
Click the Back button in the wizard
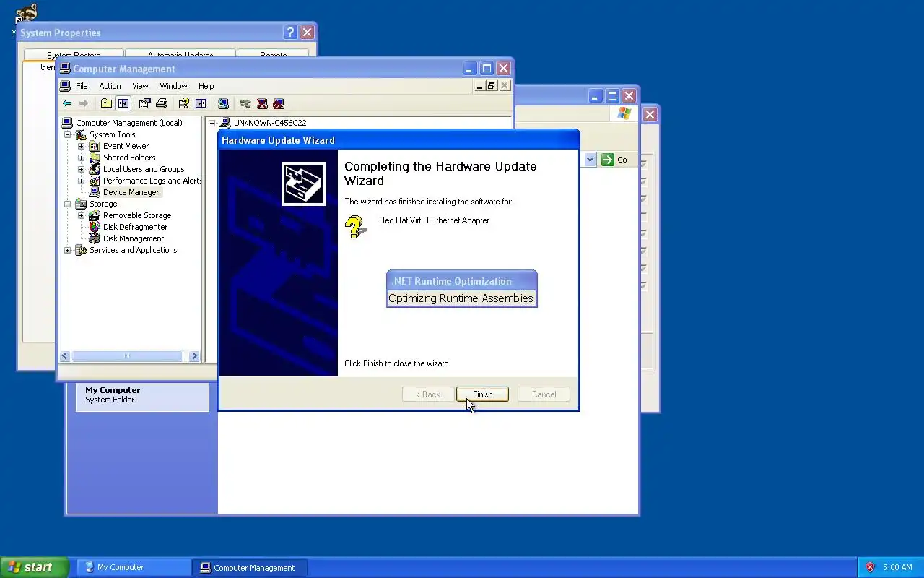point(428,394)
